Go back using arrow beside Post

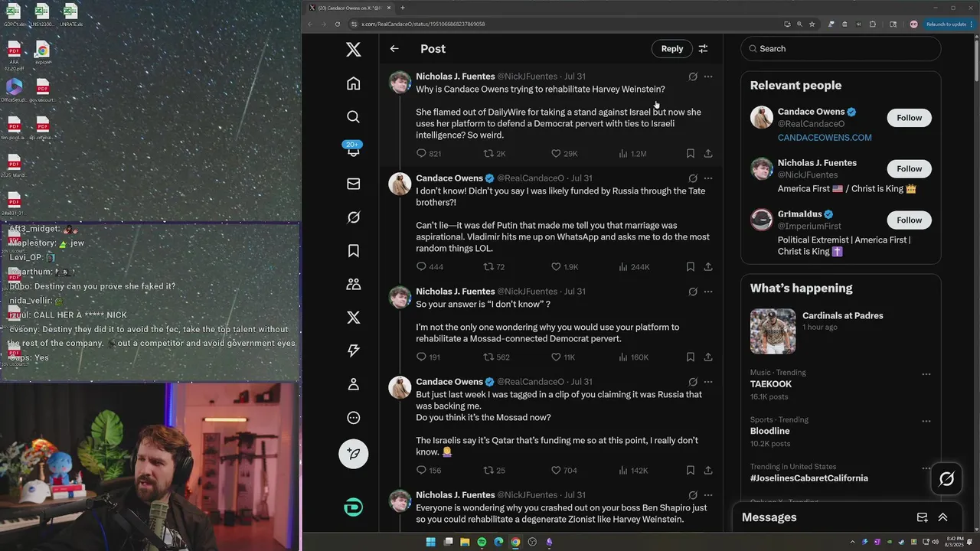[x=394, y=49]
